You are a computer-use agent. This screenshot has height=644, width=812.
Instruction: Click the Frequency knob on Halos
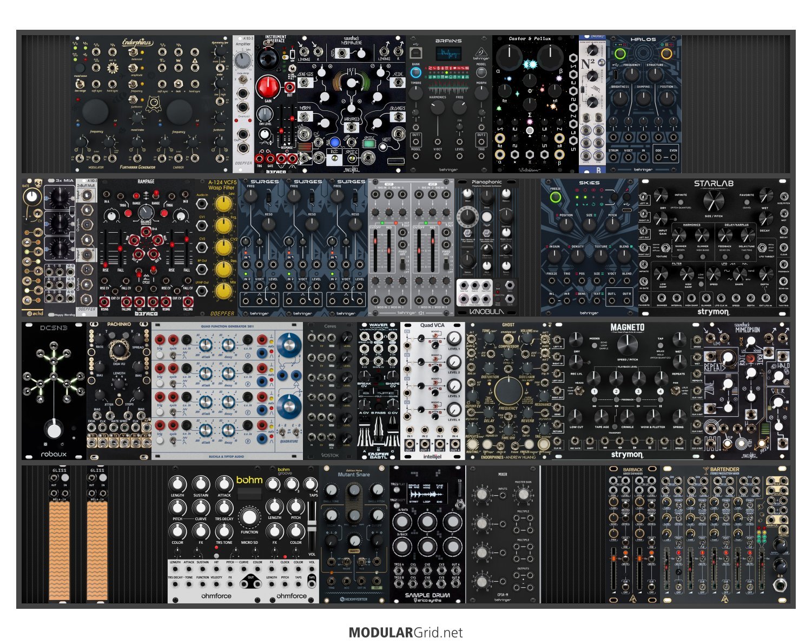pyautogui.click(x=631, y=74)
